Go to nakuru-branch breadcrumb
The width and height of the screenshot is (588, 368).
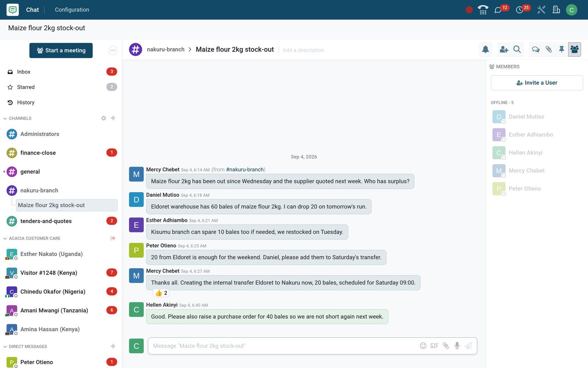pos(165,49)
